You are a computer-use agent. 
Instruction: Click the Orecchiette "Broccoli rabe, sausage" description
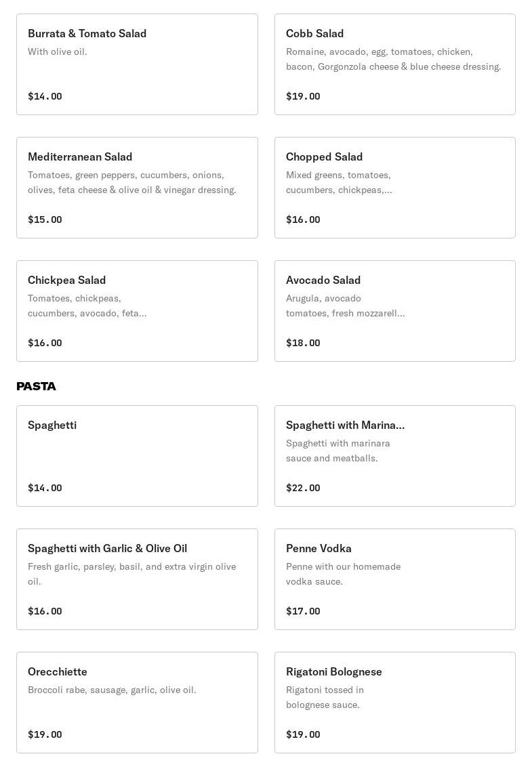click(112, 690)
